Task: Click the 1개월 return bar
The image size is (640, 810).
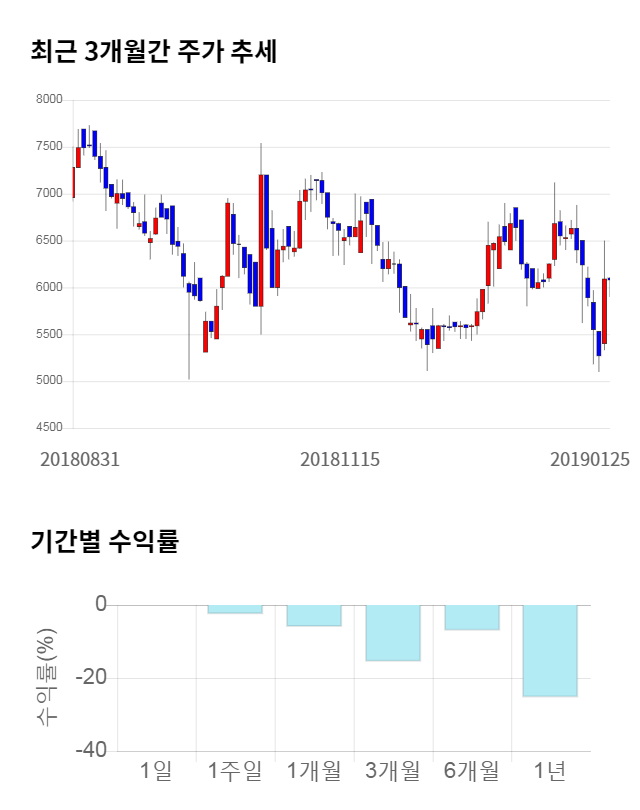Action: (314, 615)
